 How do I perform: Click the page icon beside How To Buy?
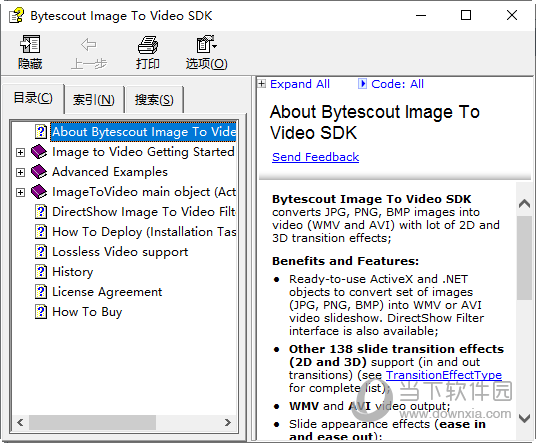coord(41,312)
